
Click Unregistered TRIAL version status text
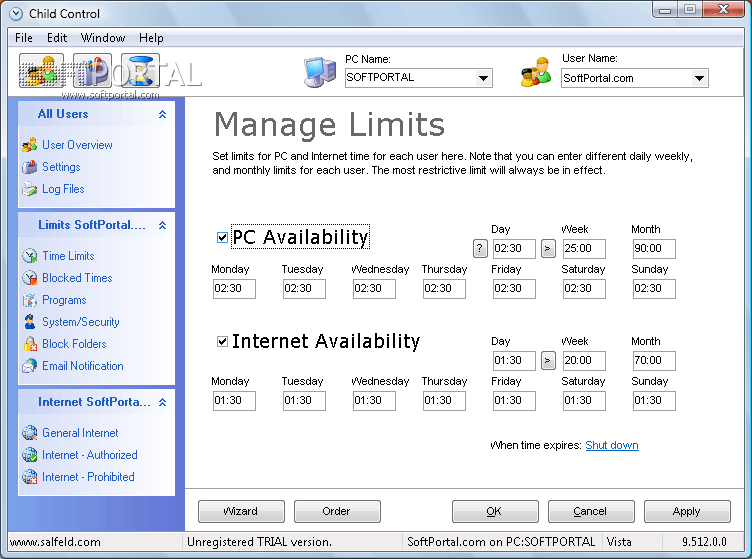[x=259, y=542]
